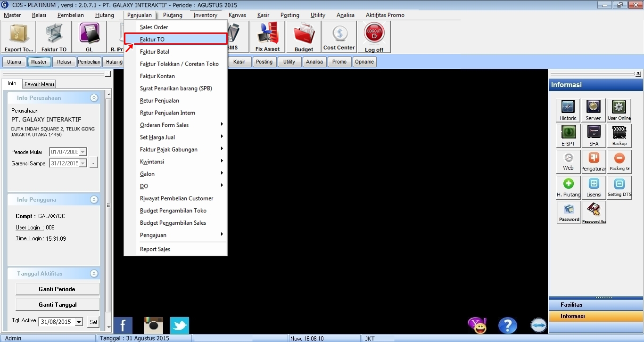Open the help question mark icon

click(508, 326)
